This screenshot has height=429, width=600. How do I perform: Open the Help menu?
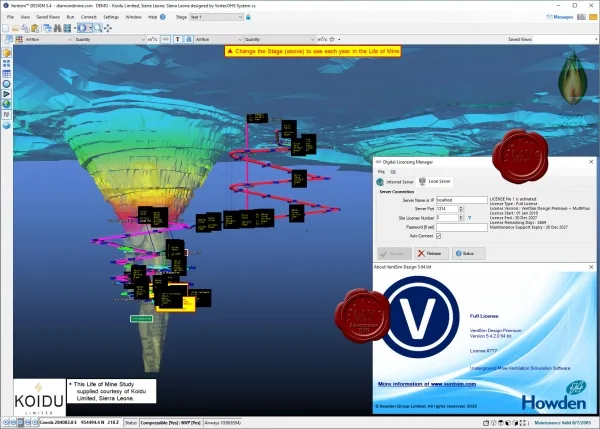pyautogui.click(x=152, y=17)
